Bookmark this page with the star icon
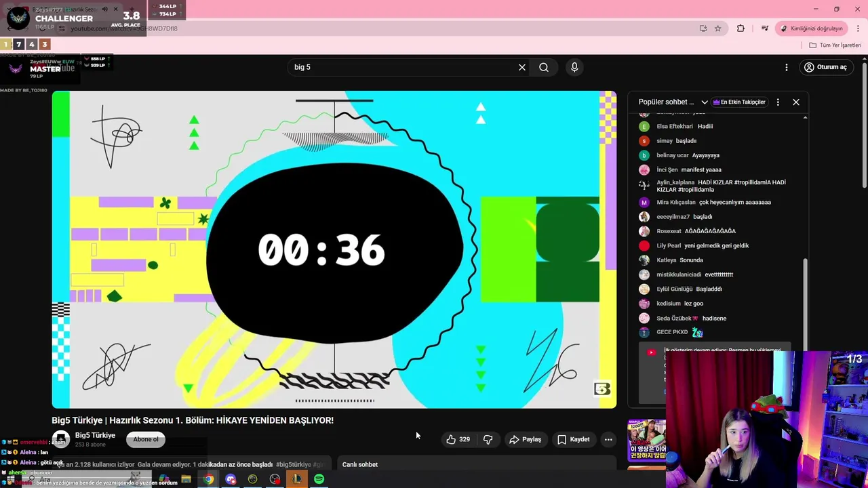 point(718,28)
